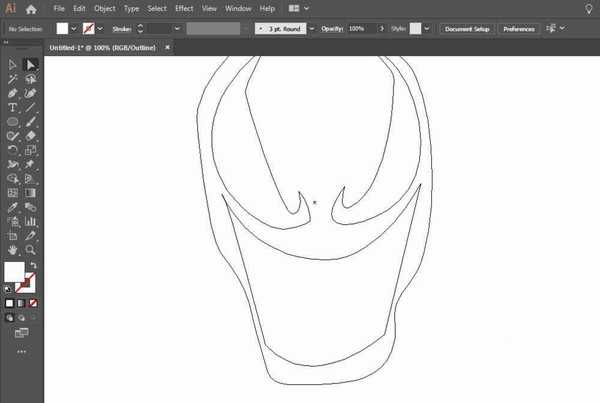
Task: Set the paint mode to None
Action: [33, 302]
